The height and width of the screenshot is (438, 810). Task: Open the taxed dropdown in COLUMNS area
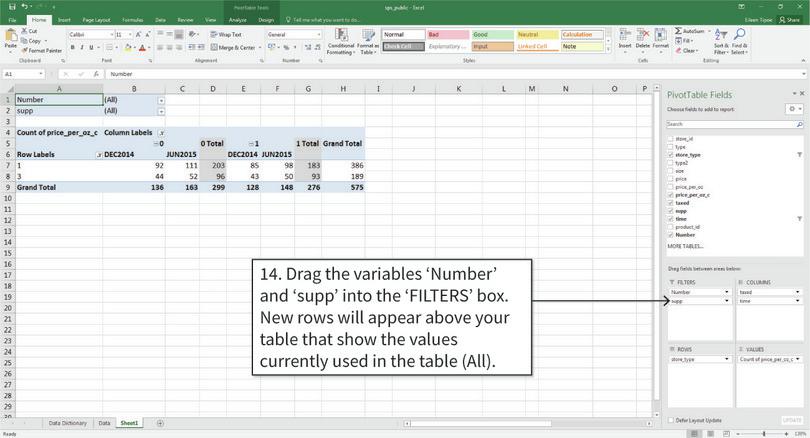(x=797, y=292)
